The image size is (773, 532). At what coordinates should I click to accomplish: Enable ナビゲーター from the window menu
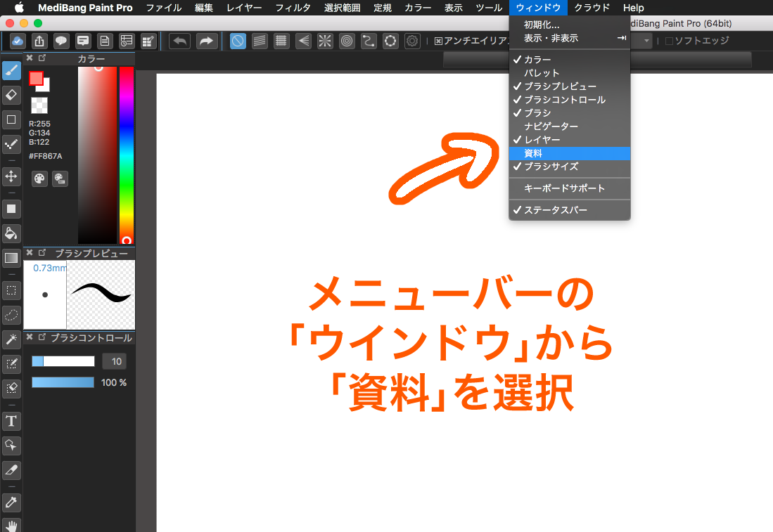click(570, 126)
